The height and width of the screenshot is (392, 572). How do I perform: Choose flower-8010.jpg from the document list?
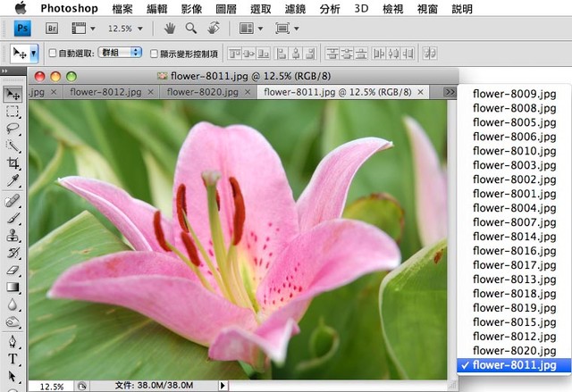pos(515,151)
